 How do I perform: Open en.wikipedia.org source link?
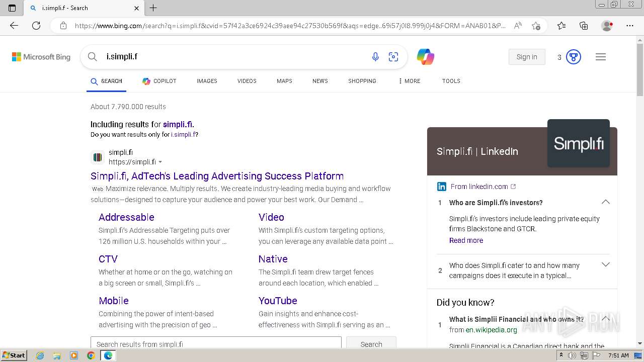coord(491,330)
